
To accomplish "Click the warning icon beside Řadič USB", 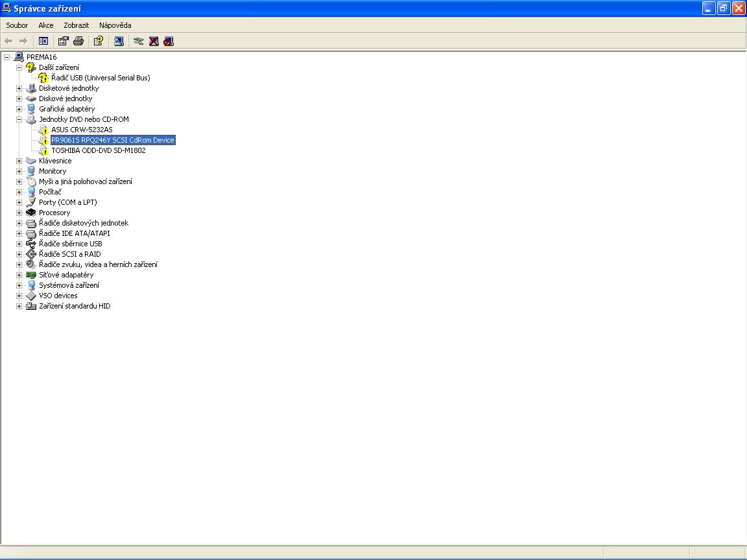I will [x=43, y=78].
